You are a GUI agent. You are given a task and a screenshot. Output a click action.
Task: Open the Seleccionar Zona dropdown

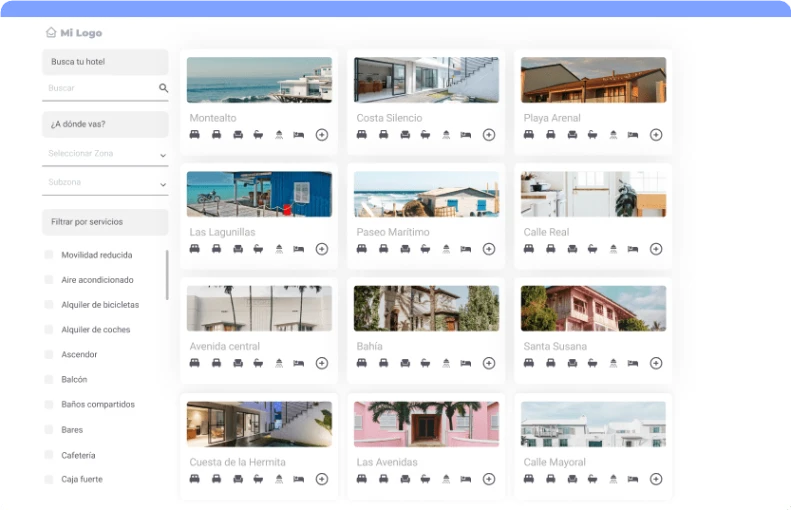coord(105,153)
